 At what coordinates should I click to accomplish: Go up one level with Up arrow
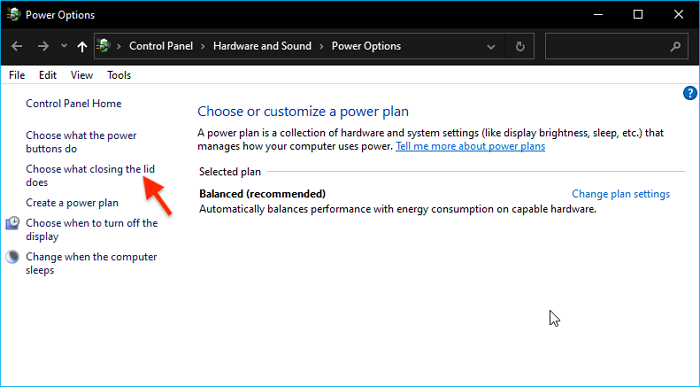tap(82, 46)
